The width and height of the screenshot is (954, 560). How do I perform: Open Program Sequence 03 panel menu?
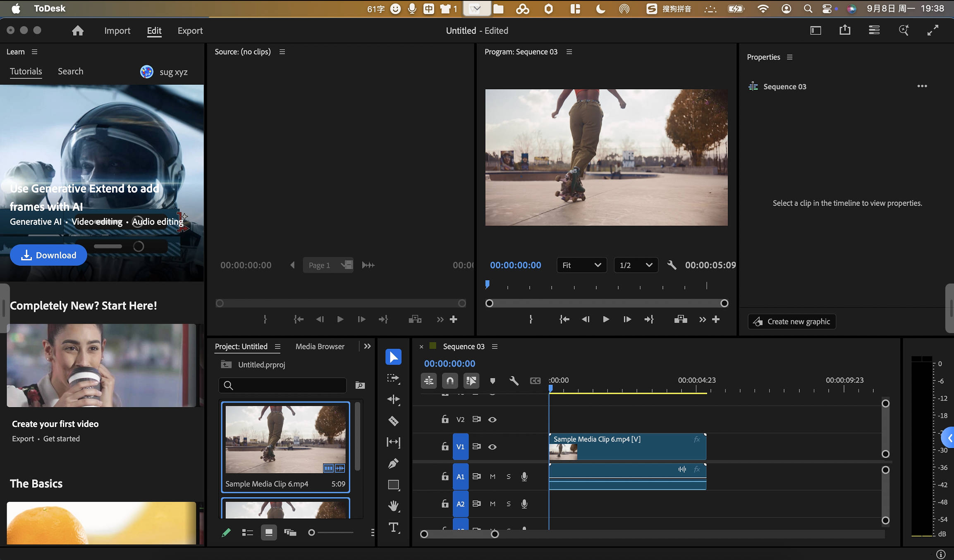click(x=569, y=52)
